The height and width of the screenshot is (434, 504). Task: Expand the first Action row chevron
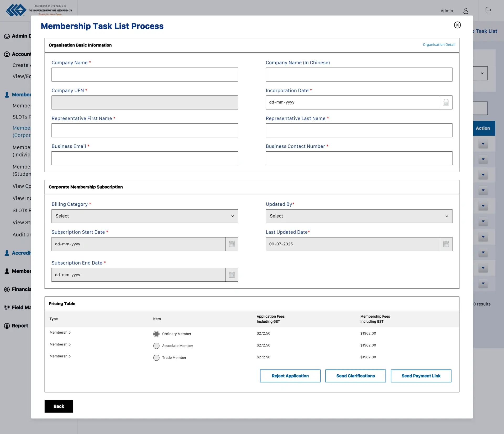tap(483, 144)
